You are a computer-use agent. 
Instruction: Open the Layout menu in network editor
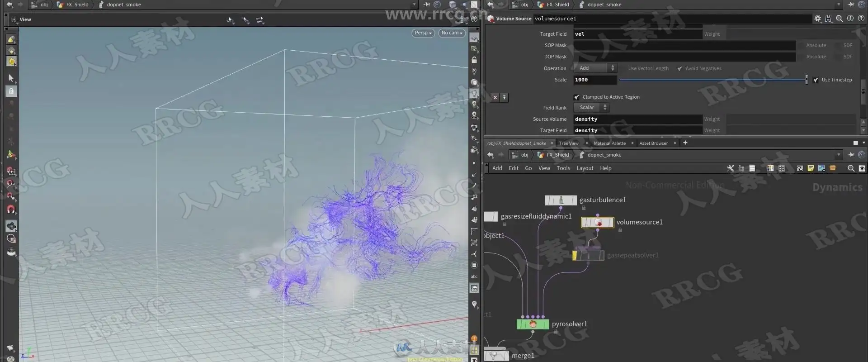coord(585,168)
